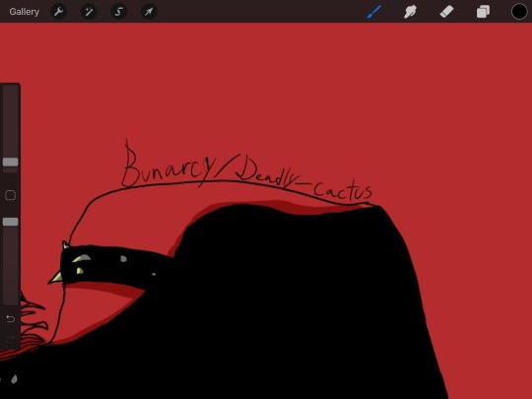Select the Paint brush tool
The image size is (532, 399).
tap(374, 12)
